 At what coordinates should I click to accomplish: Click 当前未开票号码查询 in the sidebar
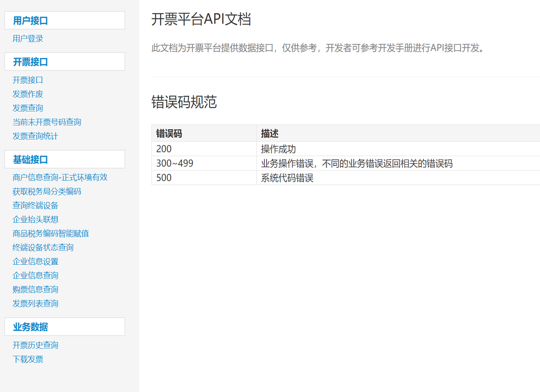coord(47,122)
